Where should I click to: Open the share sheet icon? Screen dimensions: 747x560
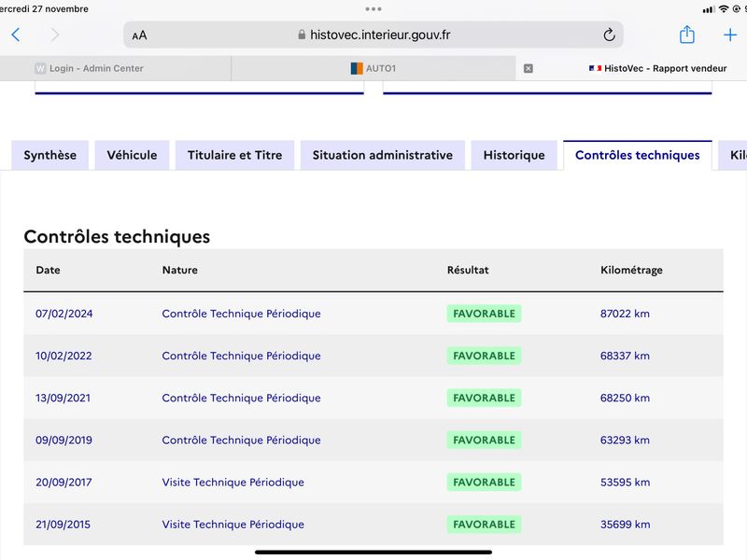[686, 35]
